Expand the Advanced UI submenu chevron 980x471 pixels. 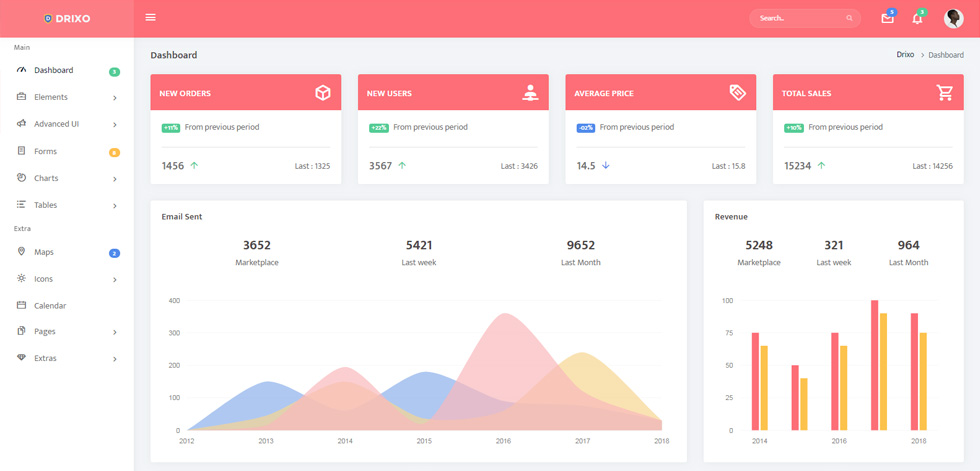click(114, 125)
